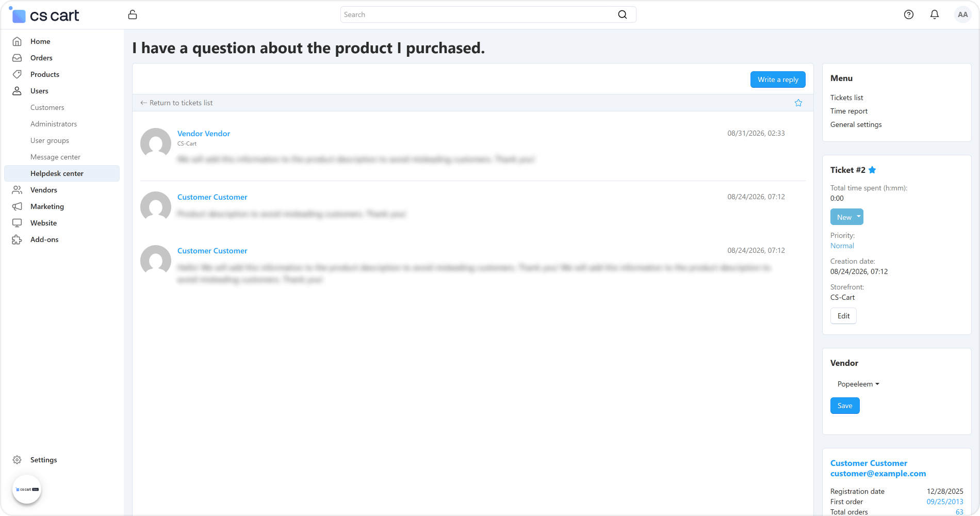This screenshot has width=980, height=516.
Task: Open the AA user account avatar
Action: click(962, 14)
